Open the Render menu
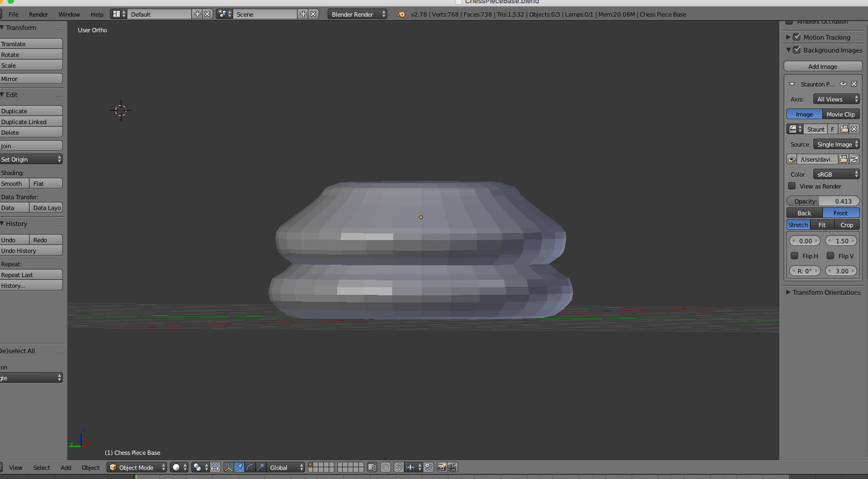 [x=38, y=14]
